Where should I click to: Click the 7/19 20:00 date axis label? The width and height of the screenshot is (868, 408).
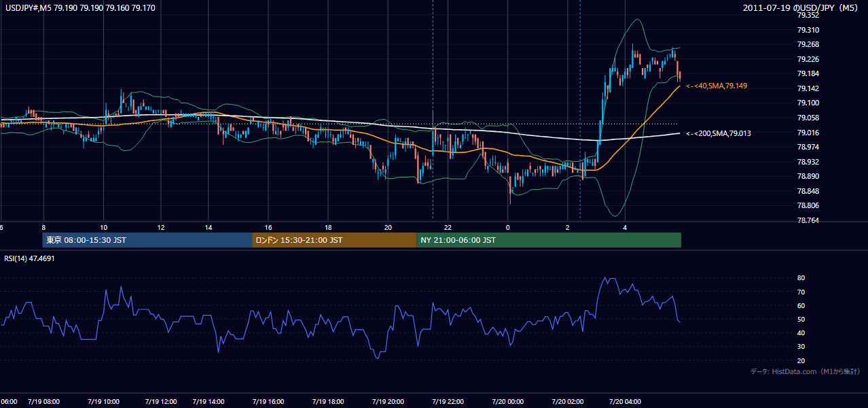pyautogui.click(x=388, y=401)
